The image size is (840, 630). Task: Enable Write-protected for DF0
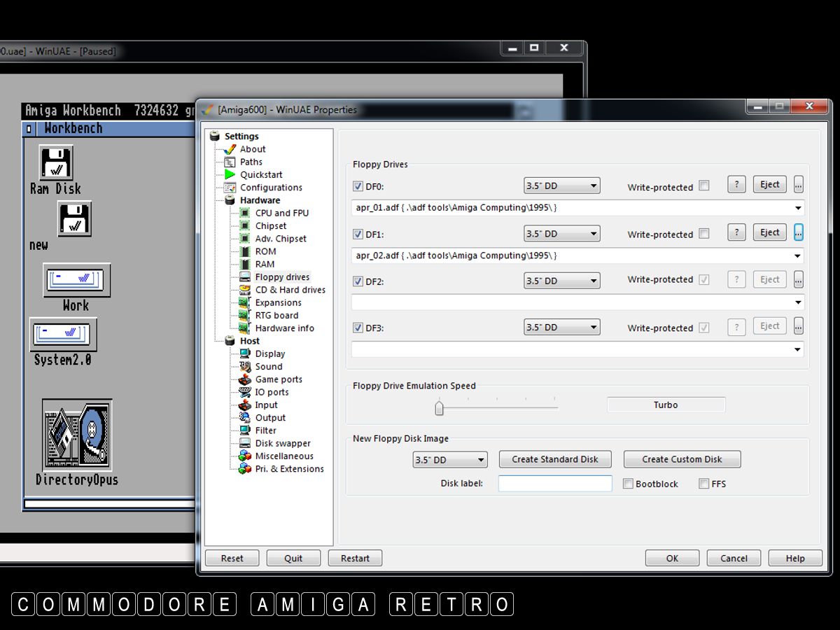(x=704, y=185)
